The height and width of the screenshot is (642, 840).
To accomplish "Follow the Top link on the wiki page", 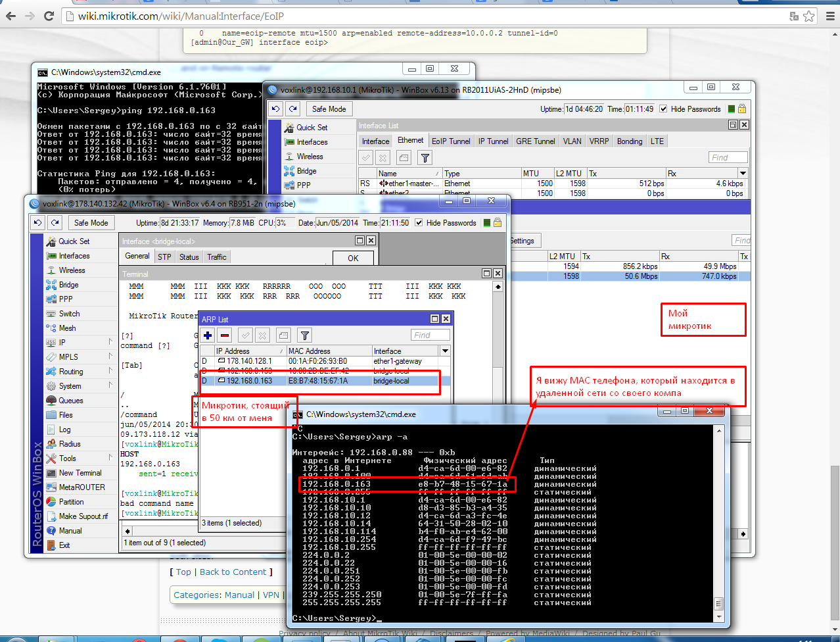I will point(183,572).
